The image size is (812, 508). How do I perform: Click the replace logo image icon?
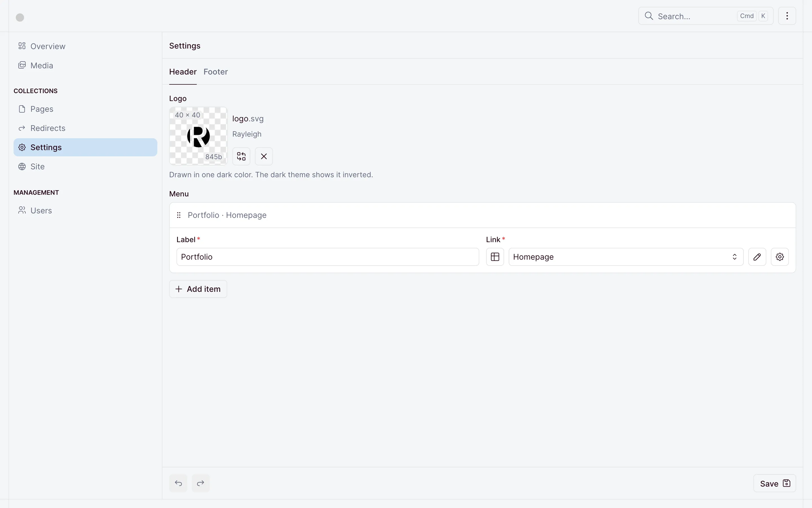pyautogui.click(x=241, y=156)
